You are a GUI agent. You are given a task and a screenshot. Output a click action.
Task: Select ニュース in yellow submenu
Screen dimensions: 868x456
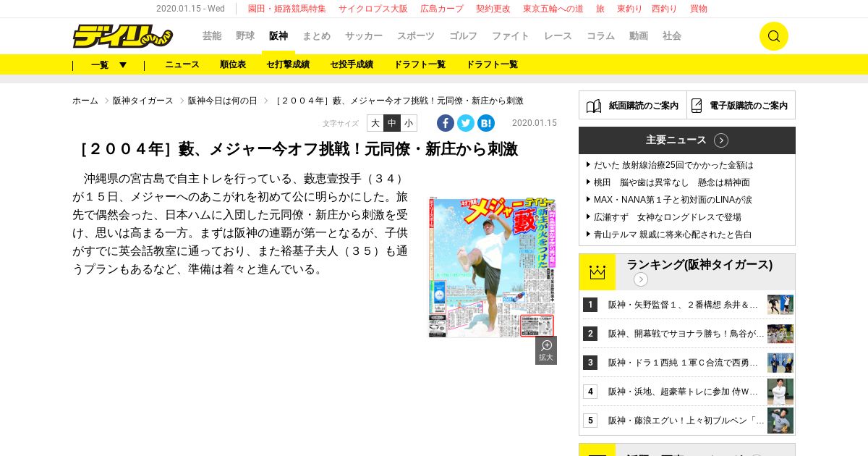[182, 64]
